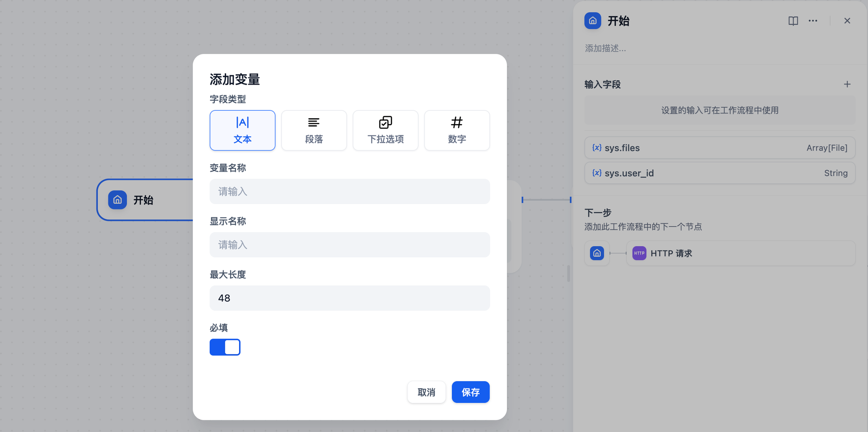Toggle the 必填 required switch

point(225,347)
